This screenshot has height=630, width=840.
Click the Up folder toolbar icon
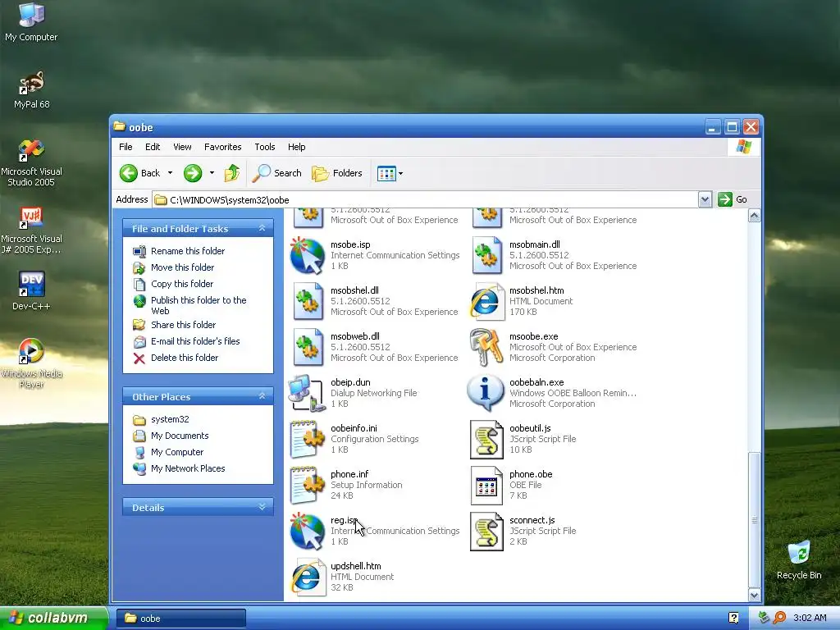(232, 173)
